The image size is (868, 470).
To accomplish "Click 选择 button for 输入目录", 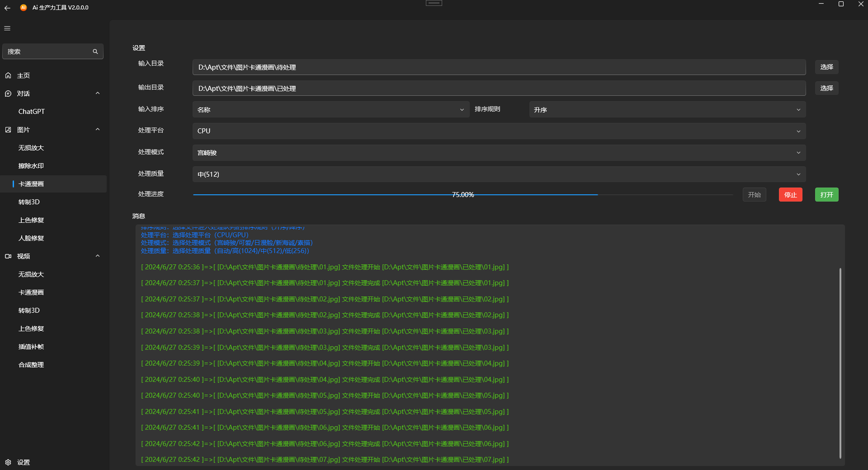I will point(826,67).
